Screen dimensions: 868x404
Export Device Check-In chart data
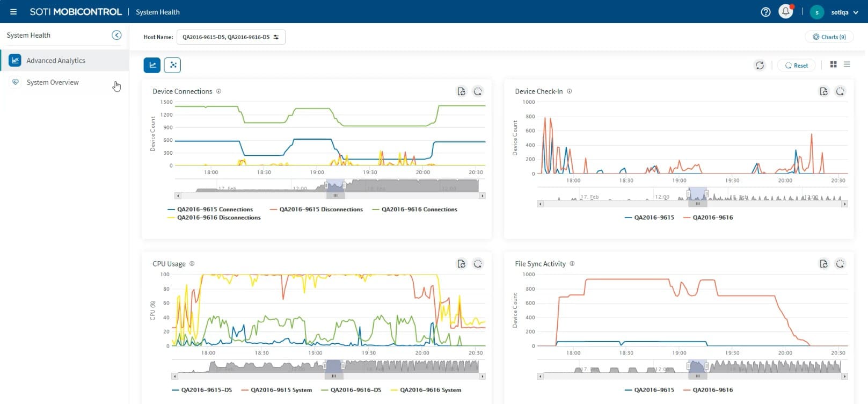823,91
